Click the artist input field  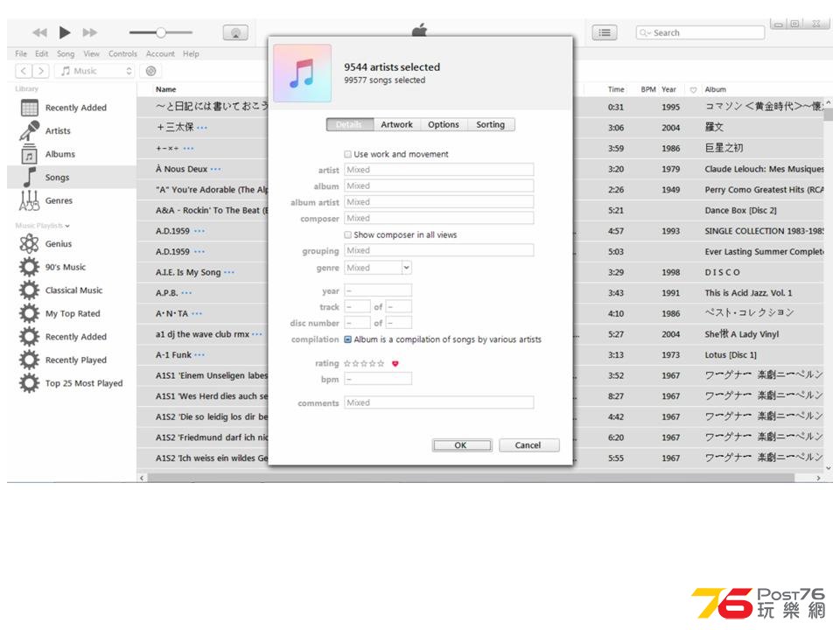click(x=438, y=170)
